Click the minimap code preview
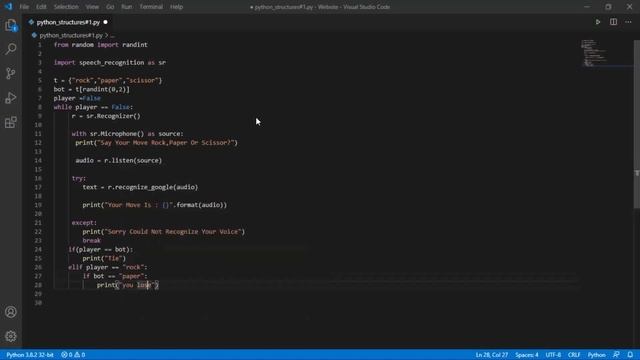Screen dimensions: 640x360 594,53
